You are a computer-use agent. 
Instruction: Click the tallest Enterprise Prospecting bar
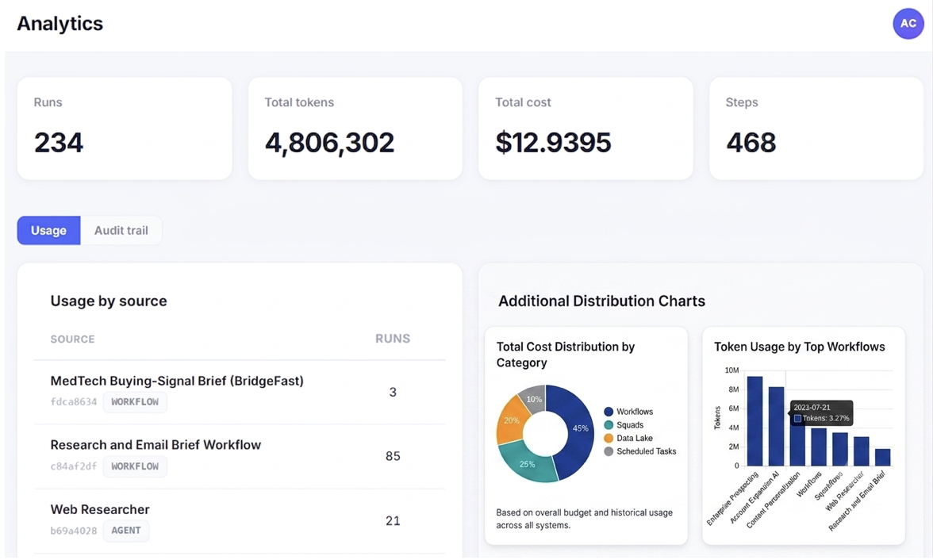(x=754, y=420)
